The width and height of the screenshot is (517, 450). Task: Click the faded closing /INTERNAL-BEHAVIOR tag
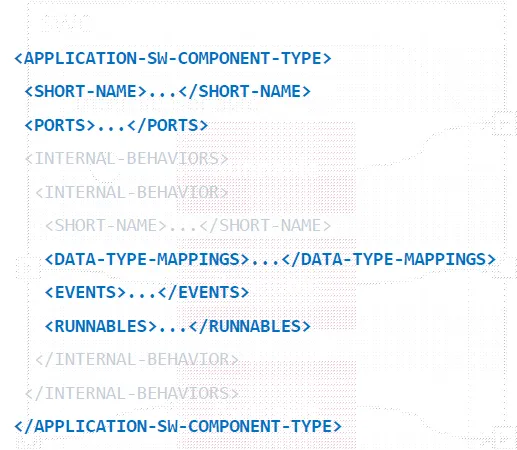pyautogui.click(x=137, y=360)
